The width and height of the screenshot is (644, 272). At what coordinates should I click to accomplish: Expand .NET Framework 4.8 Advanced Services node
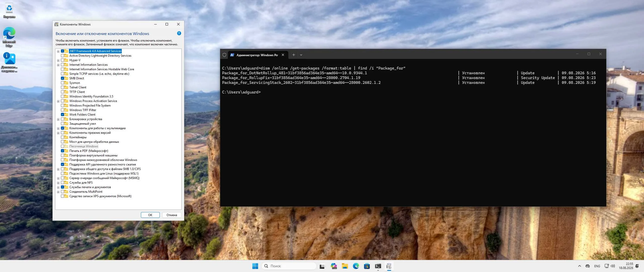coord(58,51)
